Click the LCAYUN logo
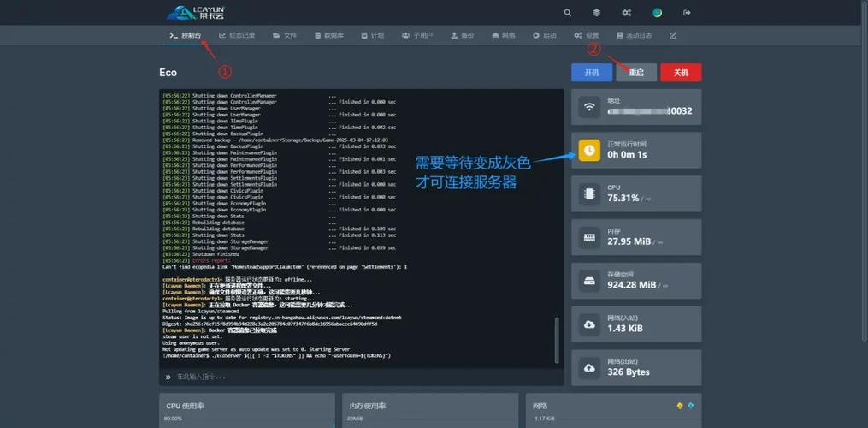The height and width of the screenshot is (428, 868). click(196, 13)
